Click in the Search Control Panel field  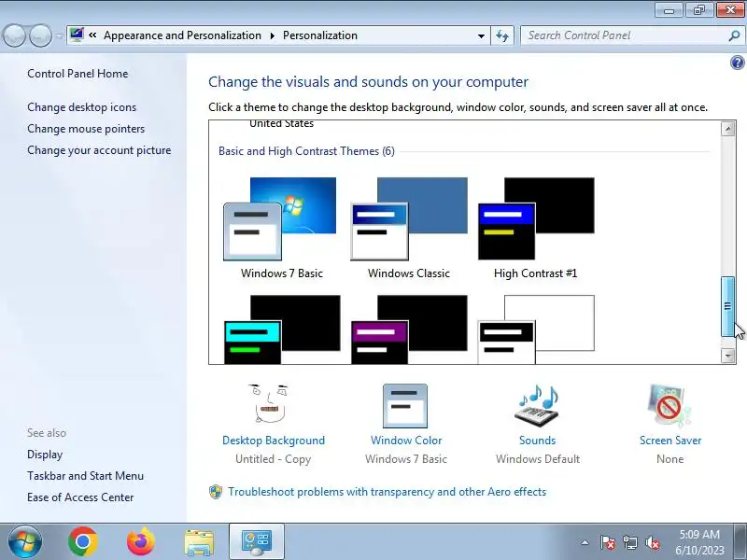point(625,35)
